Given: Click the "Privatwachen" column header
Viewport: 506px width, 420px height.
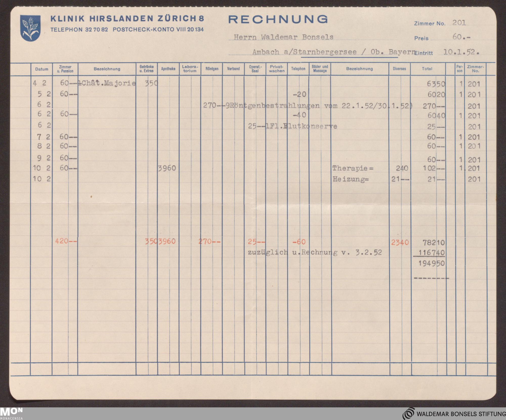Looking at the screenshot, I should point(277,69).
